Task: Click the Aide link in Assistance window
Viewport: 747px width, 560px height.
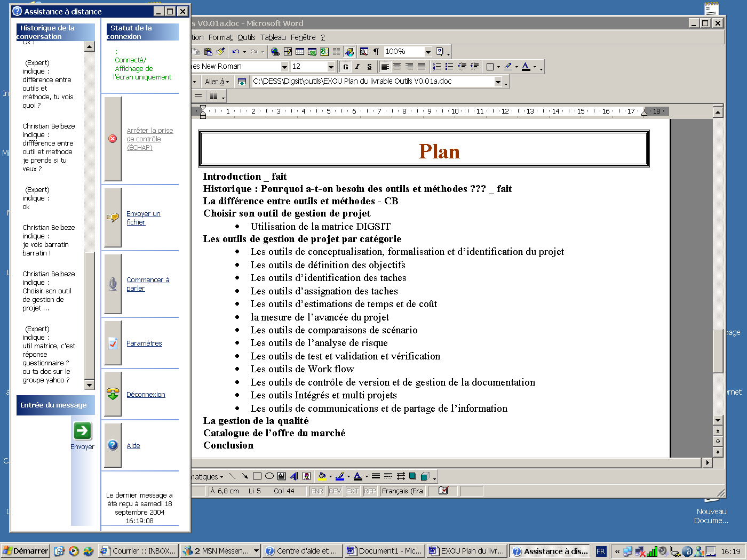Action: [133, 445]
